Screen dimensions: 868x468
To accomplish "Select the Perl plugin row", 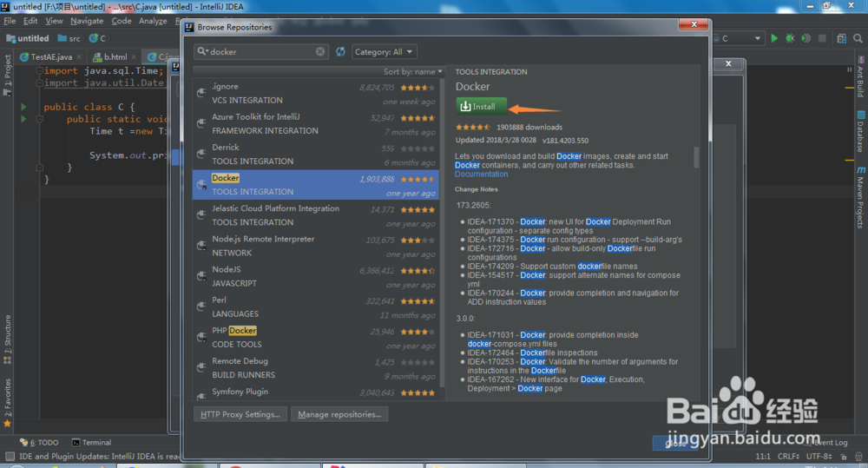I will point(316,307).
